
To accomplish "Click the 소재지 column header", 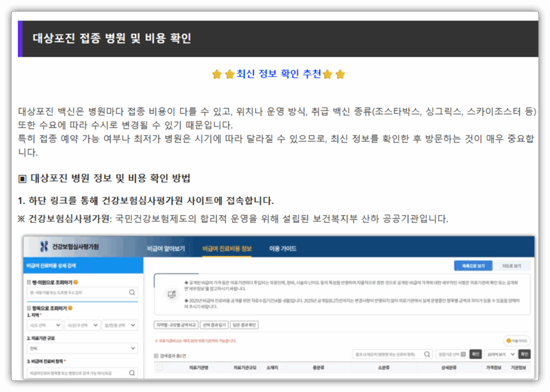I will (272, 367).
